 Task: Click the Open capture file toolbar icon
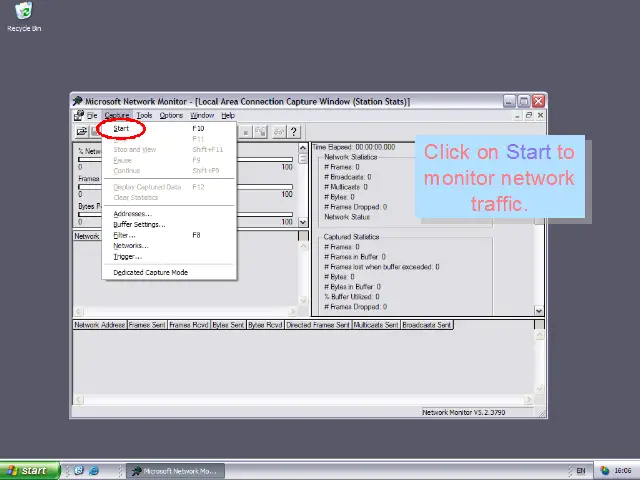click(x=82, y=131)
